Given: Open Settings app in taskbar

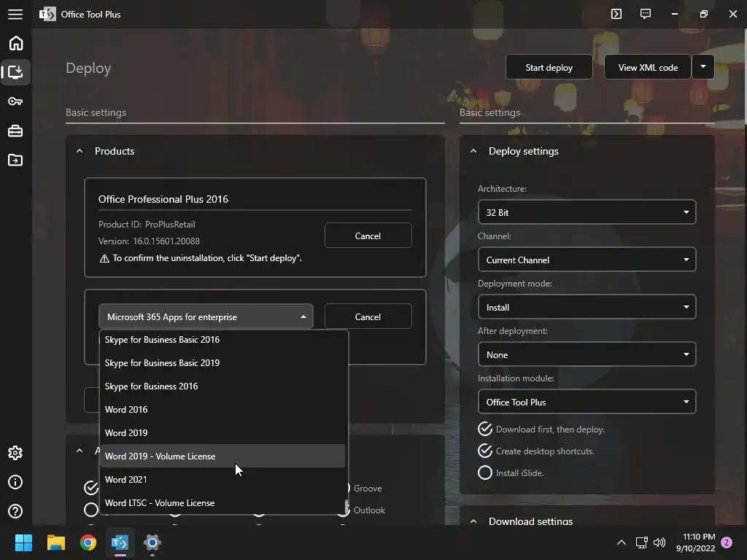Looking at the screenshot, I should (152, 542).
